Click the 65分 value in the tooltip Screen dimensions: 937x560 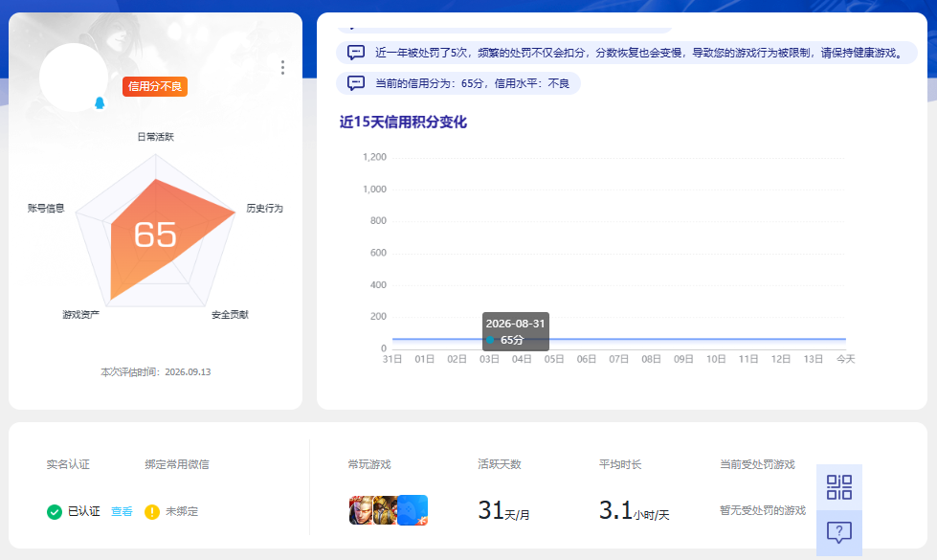click(512, 340)
